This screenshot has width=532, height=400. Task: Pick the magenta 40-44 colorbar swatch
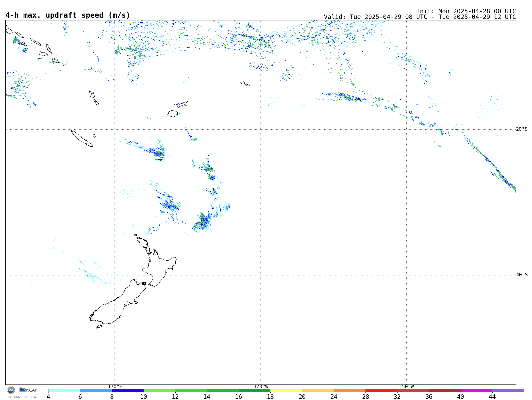coord(476,391)
